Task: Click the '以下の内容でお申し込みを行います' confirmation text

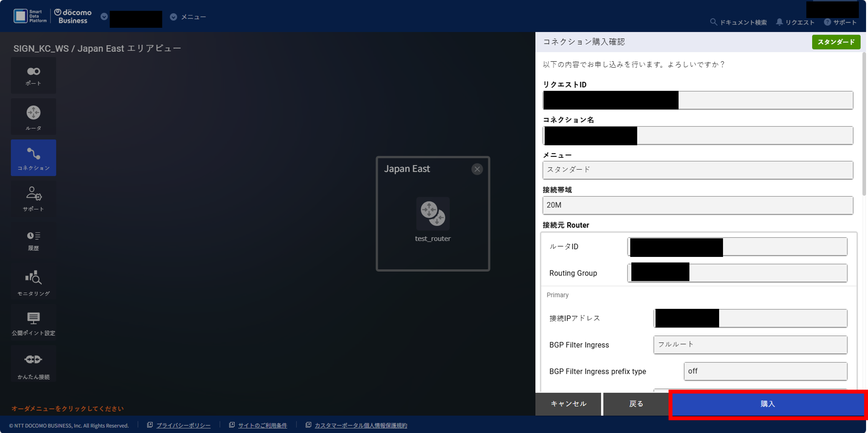Action: (634, 64)
